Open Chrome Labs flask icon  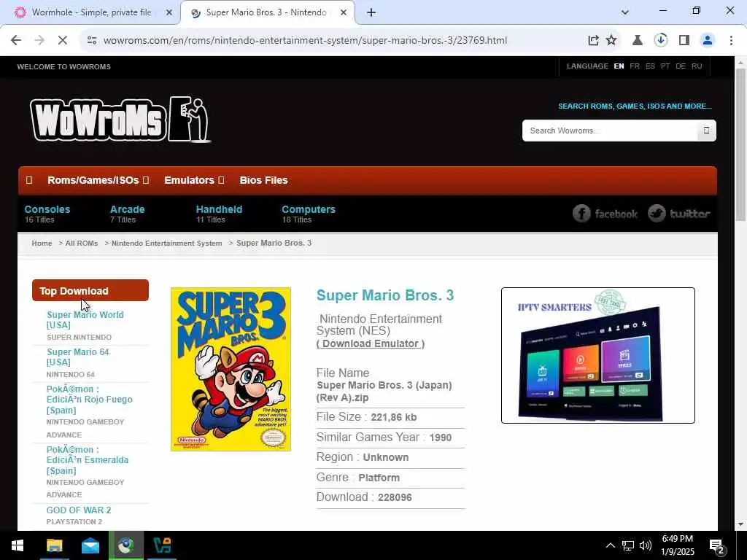point(638,41)
